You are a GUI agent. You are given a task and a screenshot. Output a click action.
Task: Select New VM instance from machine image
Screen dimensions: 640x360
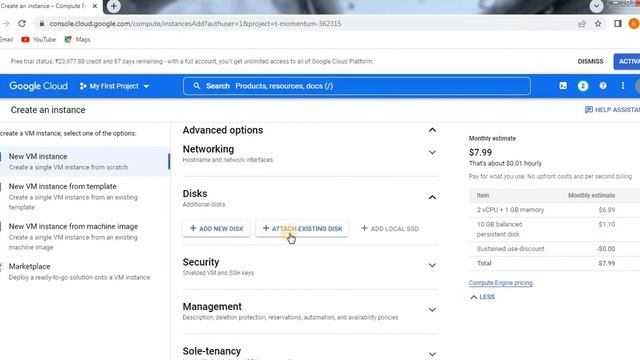tap(85, 236)
